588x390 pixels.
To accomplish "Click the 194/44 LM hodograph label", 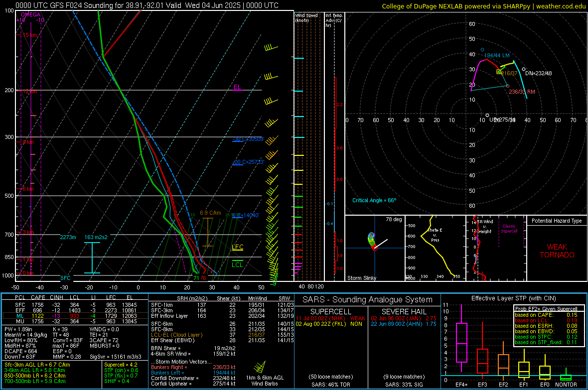I will pos(496,55).
